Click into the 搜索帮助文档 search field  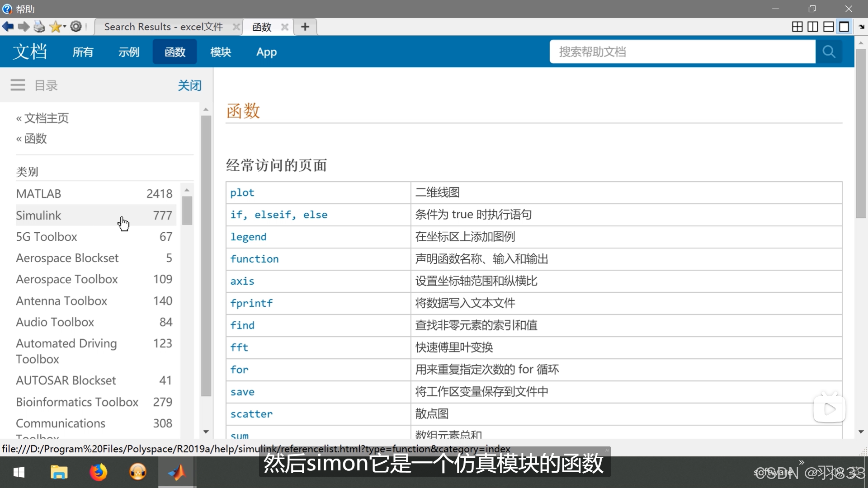click(x=682, y=52)
